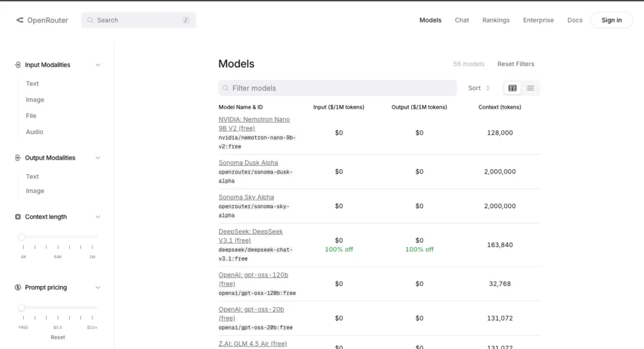Click the Prompt pricing dollar icon
This screenshot has height=349, width=644.
pyautogui.click(x=18, y=287)
